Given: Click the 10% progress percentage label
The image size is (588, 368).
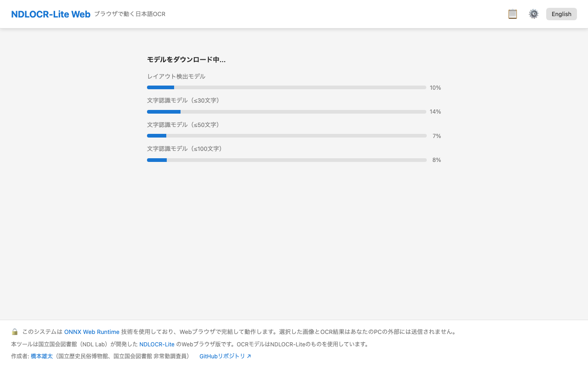Looking at the screenshot, I should pos(435,87).
